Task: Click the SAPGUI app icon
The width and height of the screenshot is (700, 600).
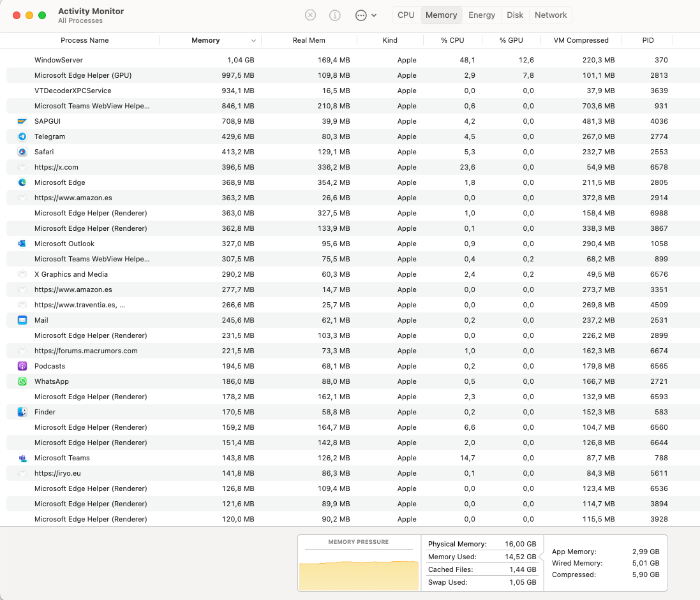Action: coord(22,121)
